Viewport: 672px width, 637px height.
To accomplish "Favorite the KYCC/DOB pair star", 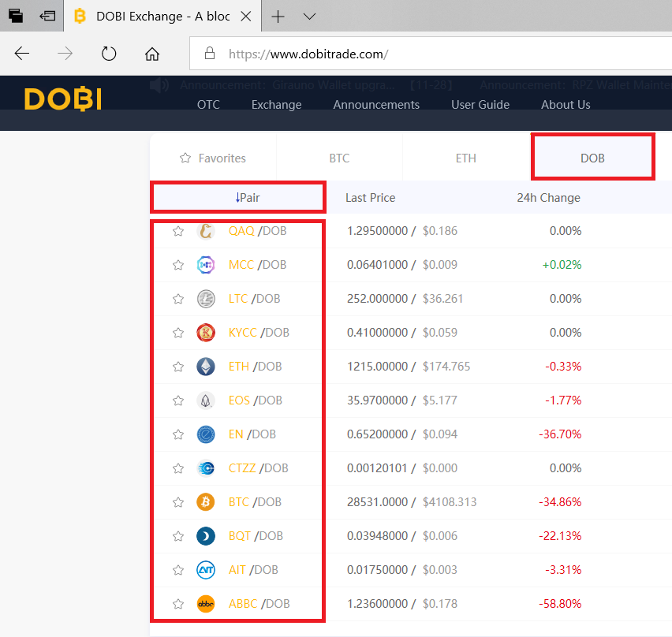I will pyautogui.click(x=178, y=333).
